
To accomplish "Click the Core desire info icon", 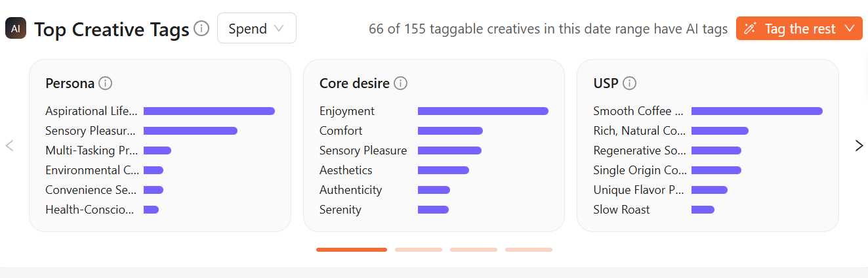I will coord(400,83).
